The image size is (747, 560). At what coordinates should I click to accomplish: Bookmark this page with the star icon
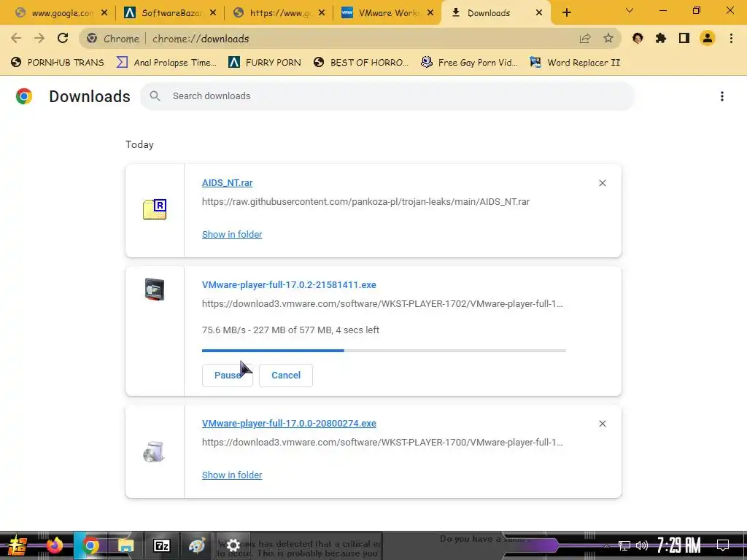coord(608,39)
